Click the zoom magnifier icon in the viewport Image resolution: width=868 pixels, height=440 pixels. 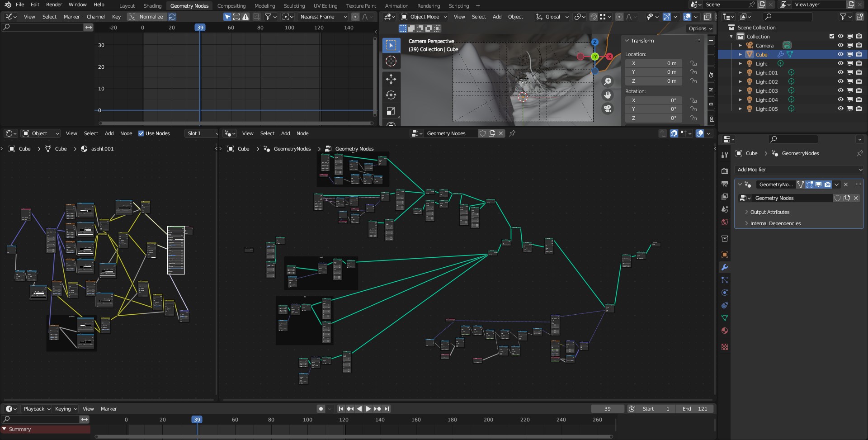608,81
